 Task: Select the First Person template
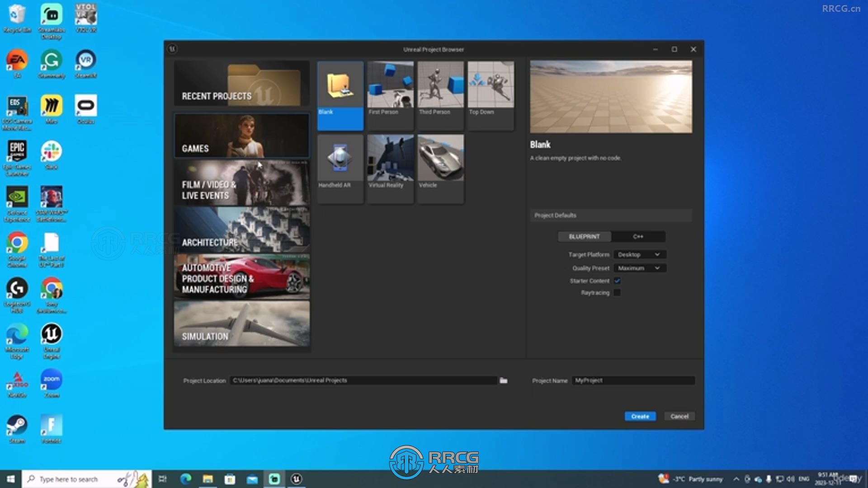pyautogui.click(x=390, y=96)
